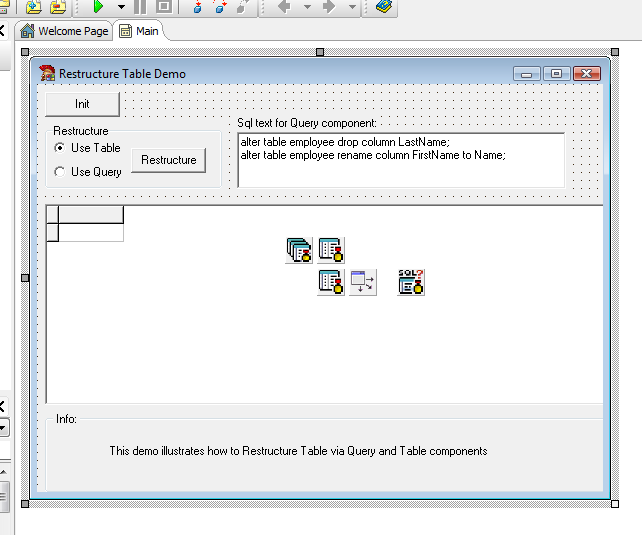This screenshot has width=642, height=535.
Task: Click the green Run arrow in toolbar
Action: coord(98,6)
